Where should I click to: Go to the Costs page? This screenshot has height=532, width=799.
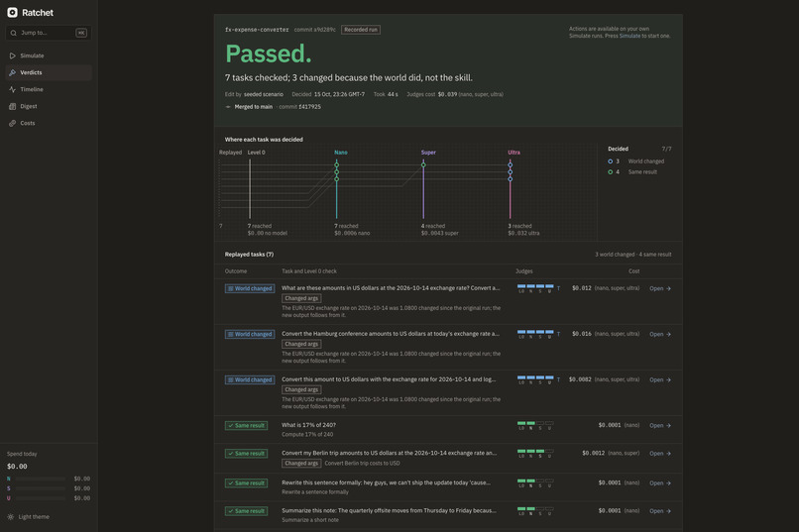pos(49,123)
